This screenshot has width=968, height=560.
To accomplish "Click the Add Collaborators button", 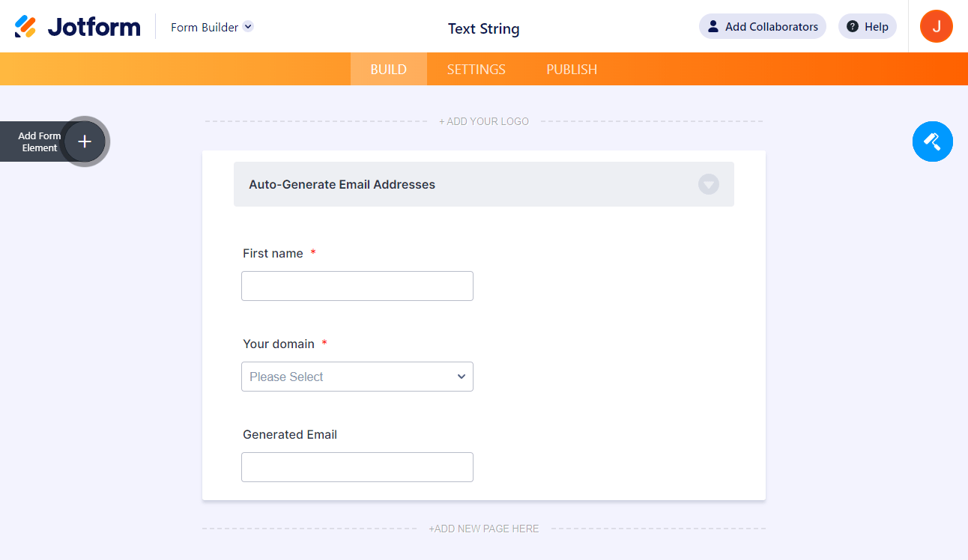I will [762, 27].
